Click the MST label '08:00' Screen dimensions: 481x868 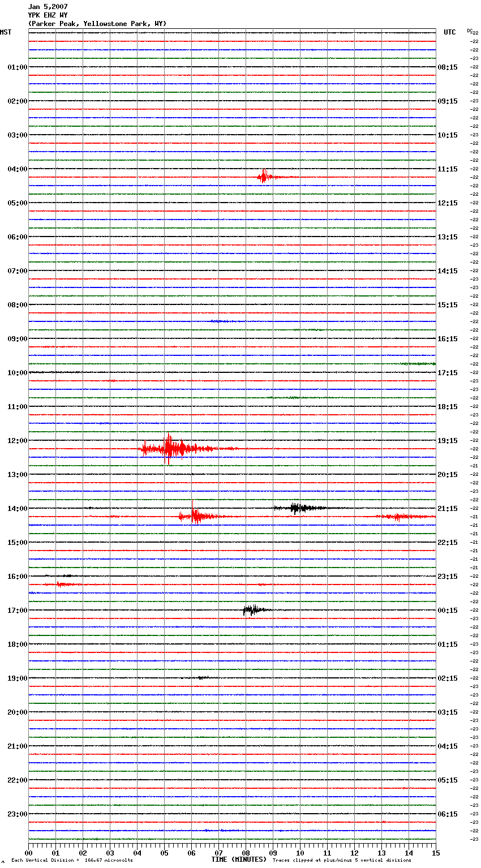[18, 305]
